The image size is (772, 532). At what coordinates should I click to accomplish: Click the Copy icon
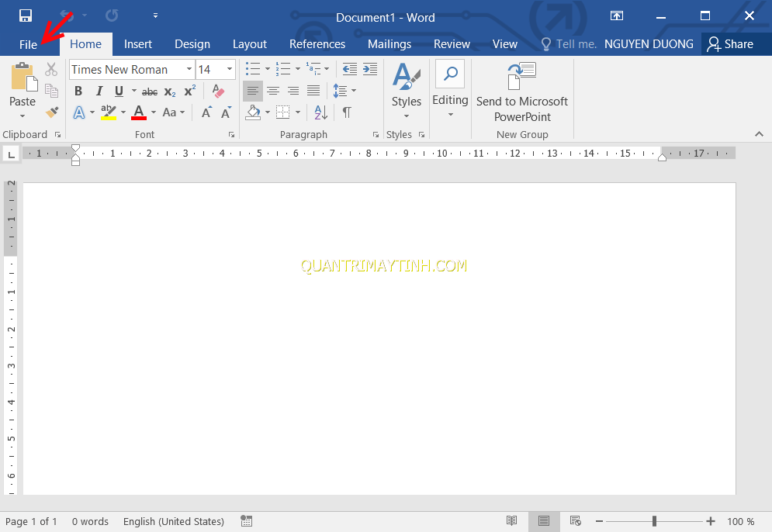51,91
